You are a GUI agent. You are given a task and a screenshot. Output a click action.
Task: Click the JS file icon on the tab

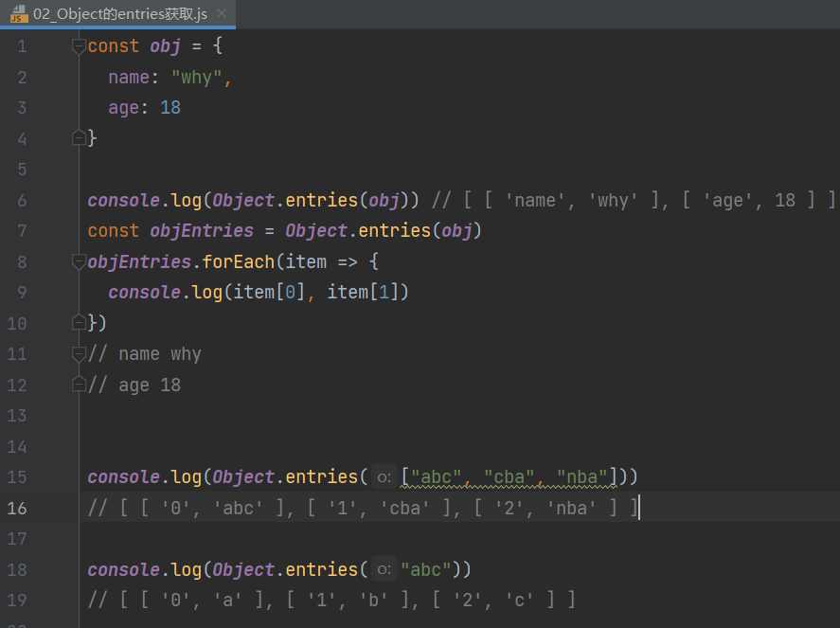click(x=19, y=14)
